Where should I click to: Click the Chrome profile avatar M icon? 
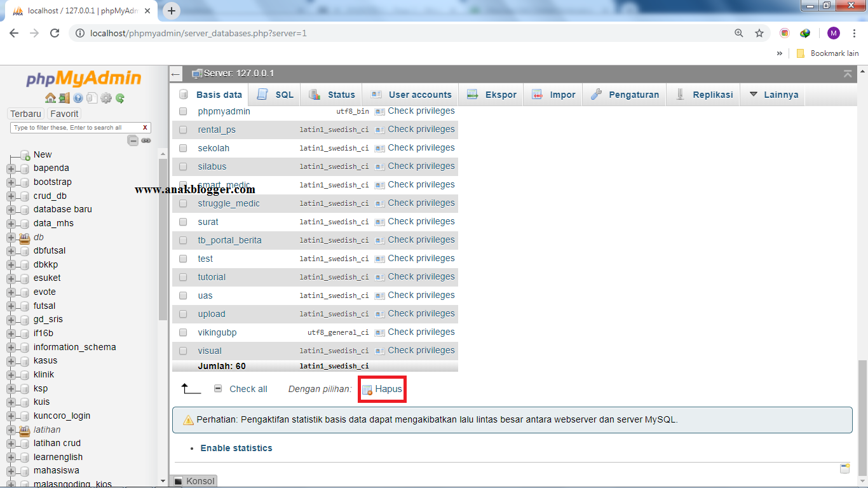click(x=833, y=32)
